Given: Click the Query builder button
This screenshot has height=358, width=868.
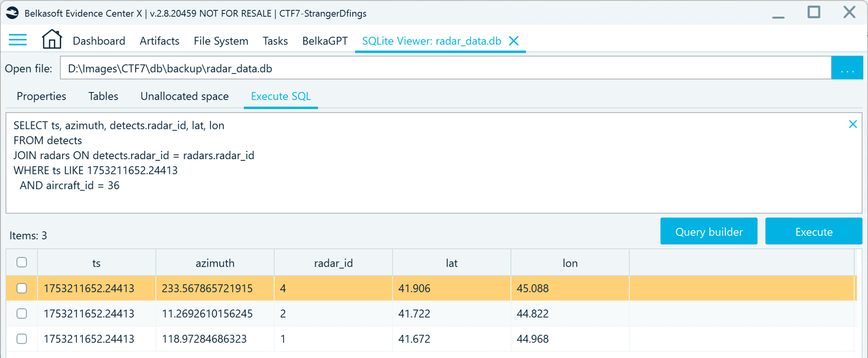Looking at the screenshot, I should [x=709, y=231].
